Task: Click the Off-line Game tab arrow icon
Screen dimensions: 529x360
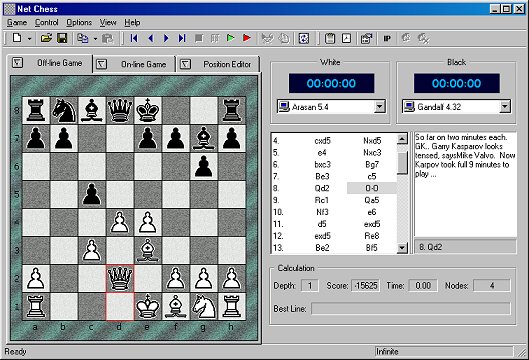Action: [x=17, y=63]
